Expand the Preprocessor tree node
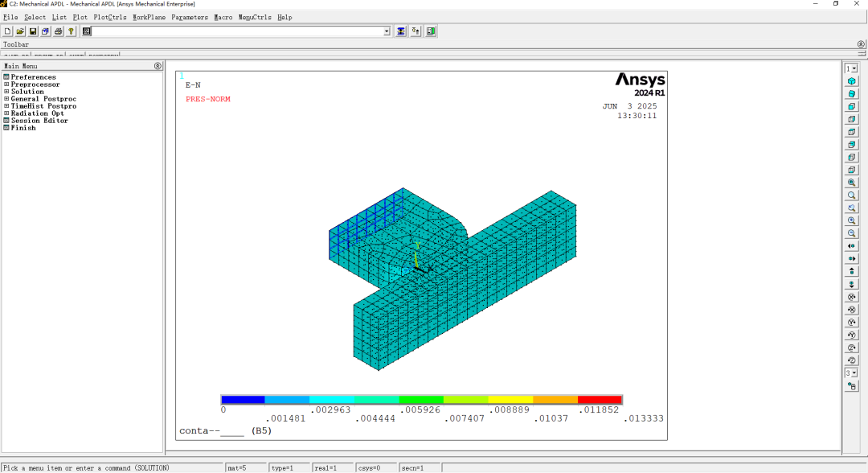 pos(6,84)
